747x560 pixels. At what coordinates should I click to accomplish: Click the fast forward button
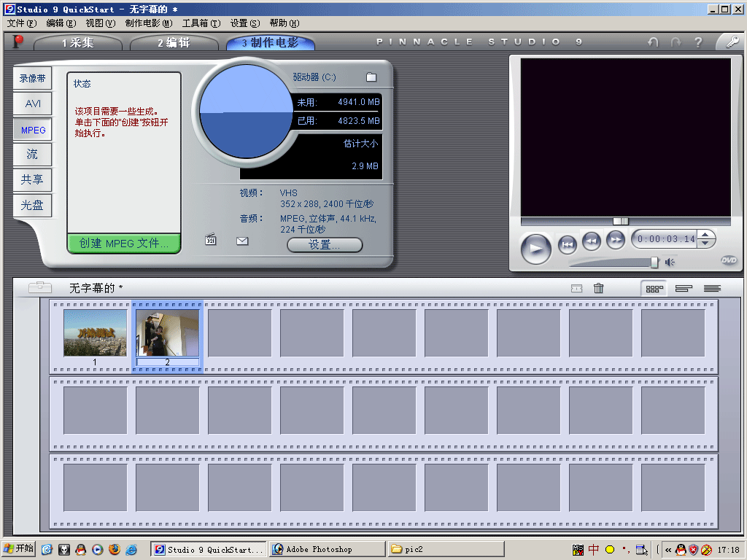[x=616, y=239]
